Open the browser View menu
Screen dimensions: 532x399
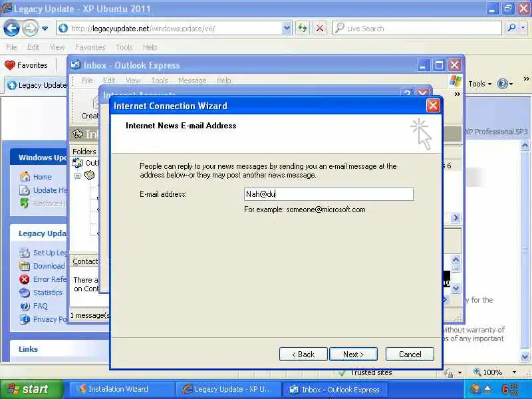click(57, 47)
